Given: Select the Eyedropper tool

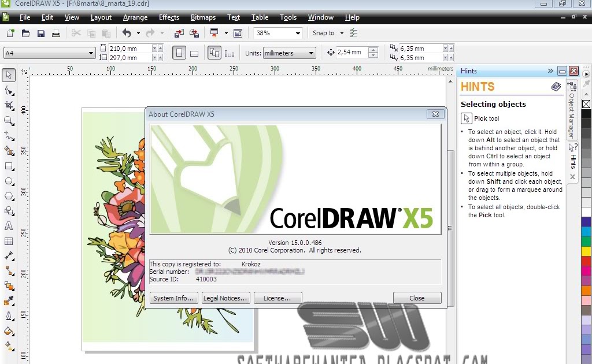Looking at the screenshot, I should tap(9, 301).
